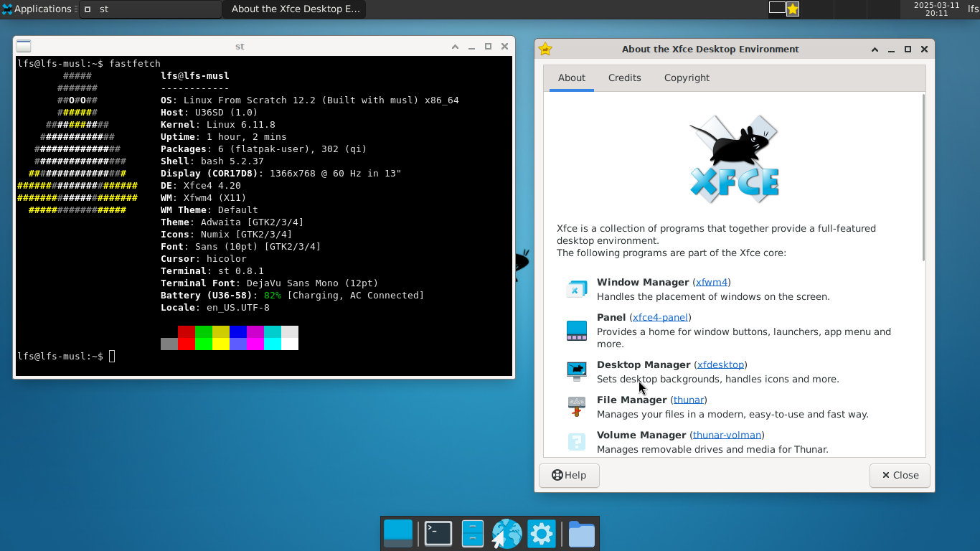Follow the xfce4-panel link

tap(660, 317)
